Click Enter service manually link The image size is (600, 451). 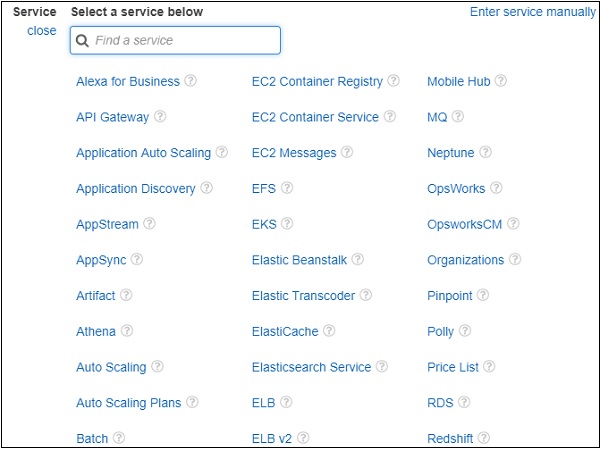tap(531, 12)
